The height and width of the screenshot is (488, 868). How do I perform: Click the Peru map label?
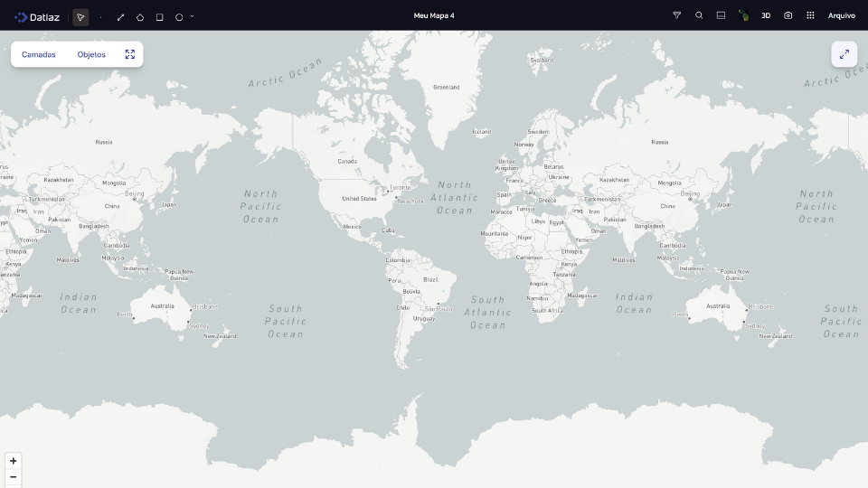[x=394, y=280]
